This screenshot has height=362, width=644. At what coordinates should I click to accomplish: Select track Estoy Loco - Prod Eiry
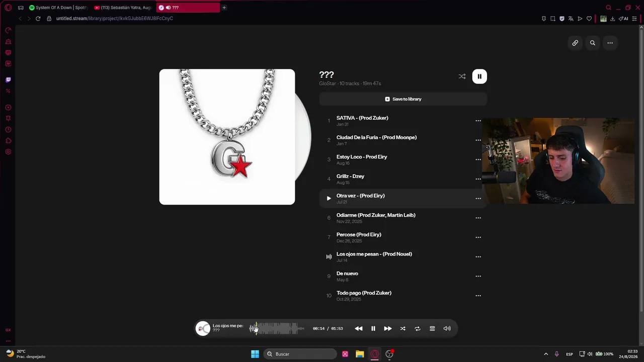tap(403, 159)
